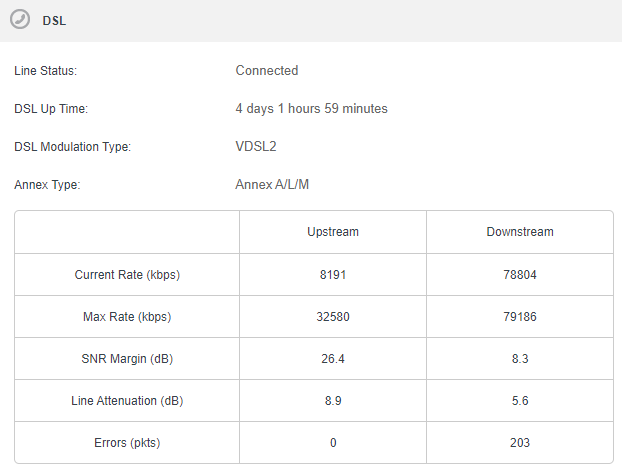This screenshot has height=469, width=622.
Task: Select the upstream current rate 8191
Action: [x=333, y=275]
